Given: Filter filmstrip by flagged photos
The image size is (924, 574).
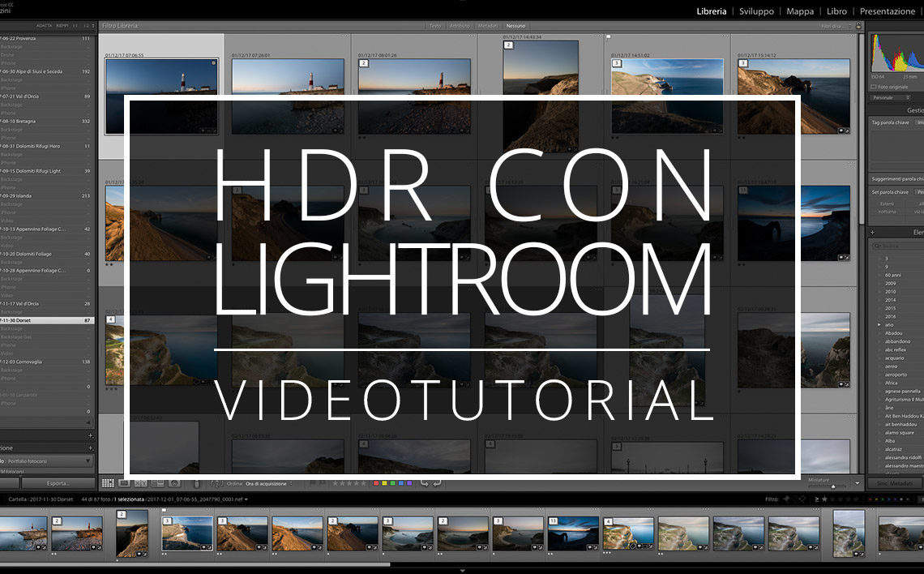Looking at the screenshot, I should [786, 499].
